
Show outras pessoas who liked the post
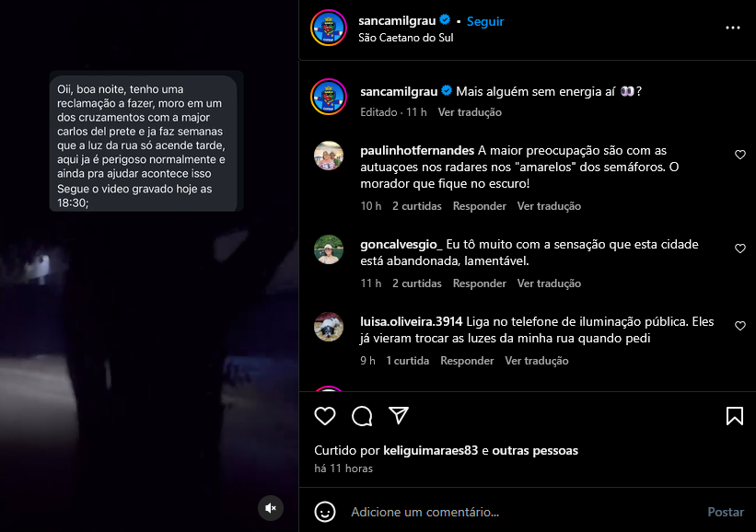pos(535,451)
